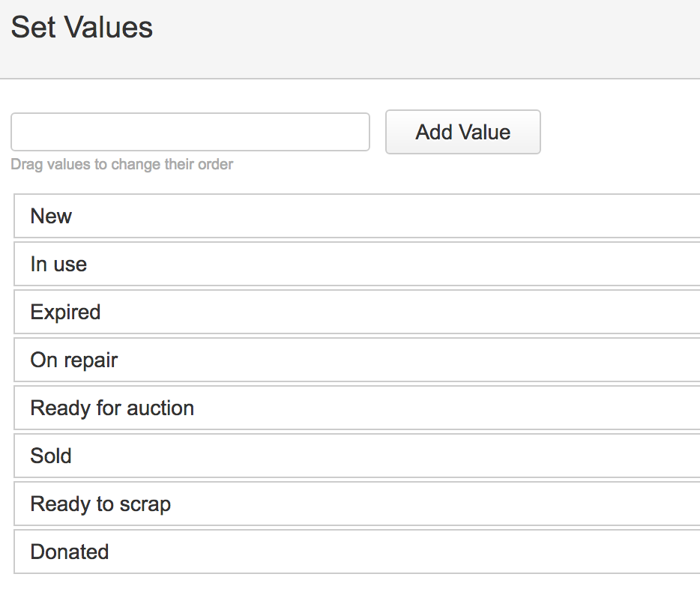The image size is (700, 601).
Task: Click the 'Ready to scrap' label text
Action: pos(100,504)
